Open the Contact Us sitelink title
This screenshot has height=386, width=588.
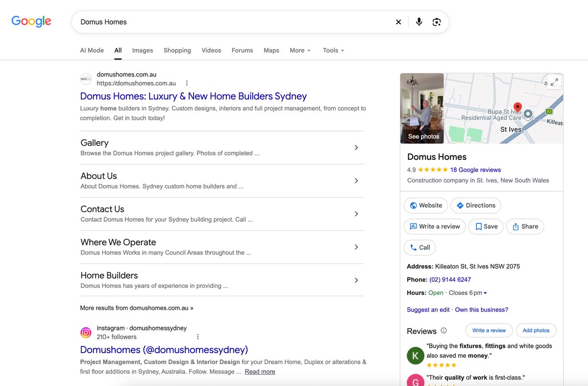click(102, 209)
